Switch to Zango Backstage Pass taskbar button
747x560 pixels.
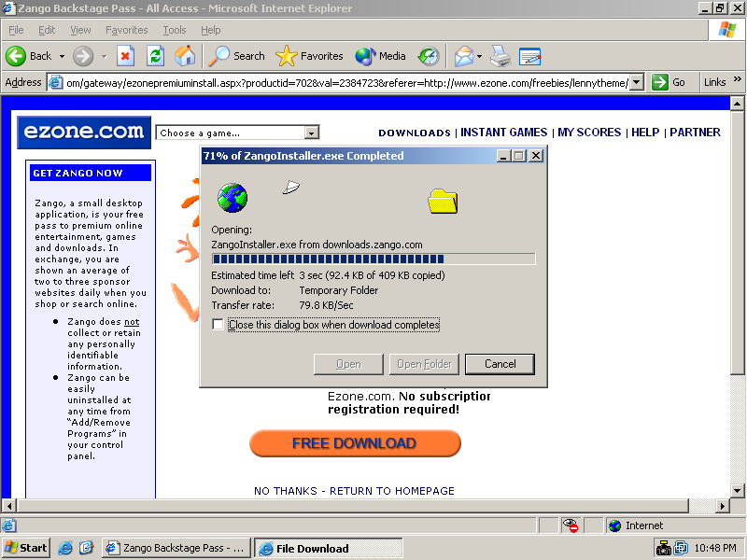pyautogui.click(x=175, y=548)
